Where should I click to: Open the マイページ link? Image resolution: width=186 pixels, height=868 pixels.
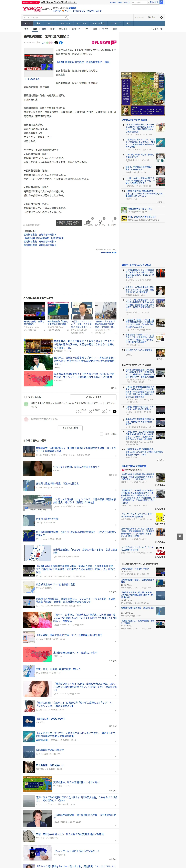(139, 17)
